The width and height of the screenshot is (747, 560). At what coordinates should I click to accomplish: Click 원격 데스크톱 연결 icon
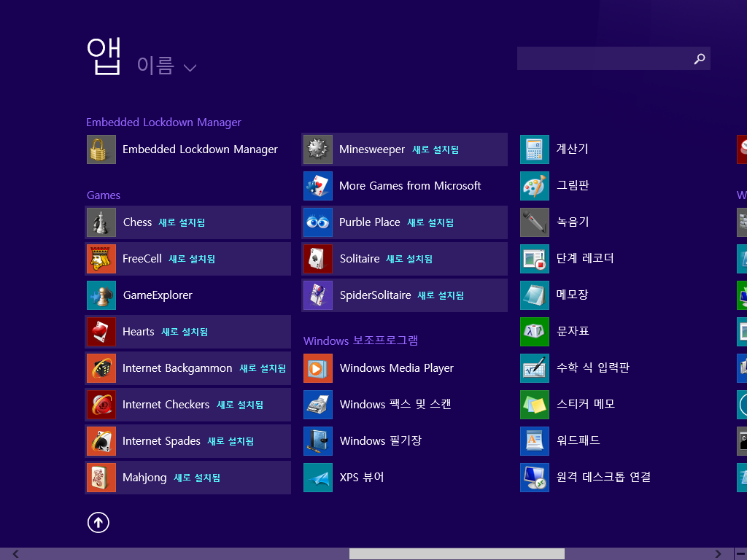coord(535,478)
